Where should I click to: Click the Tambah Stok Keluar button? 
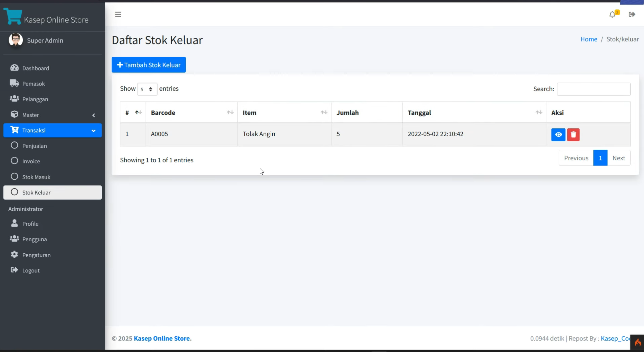tap(149, 65)
